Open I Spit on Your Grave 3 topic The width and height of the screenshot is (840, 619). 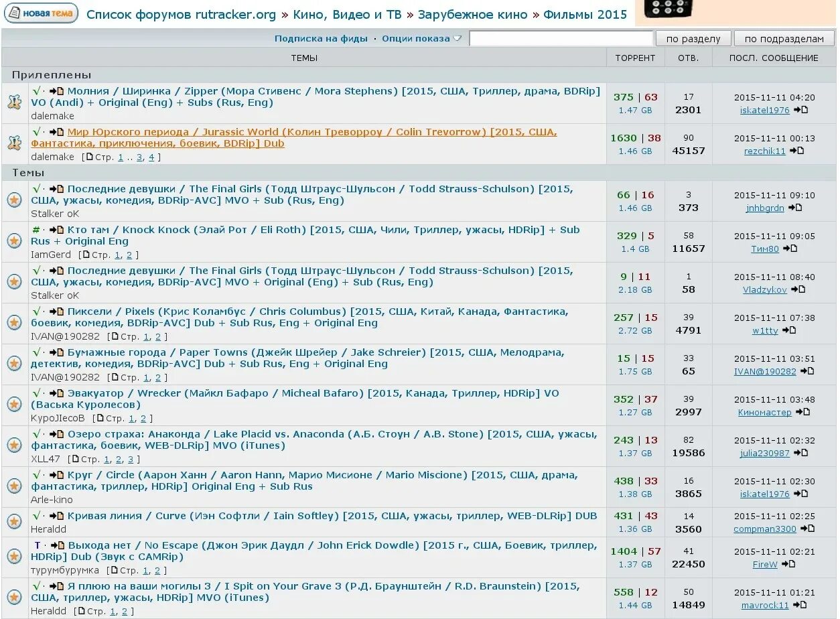point(305,592)
